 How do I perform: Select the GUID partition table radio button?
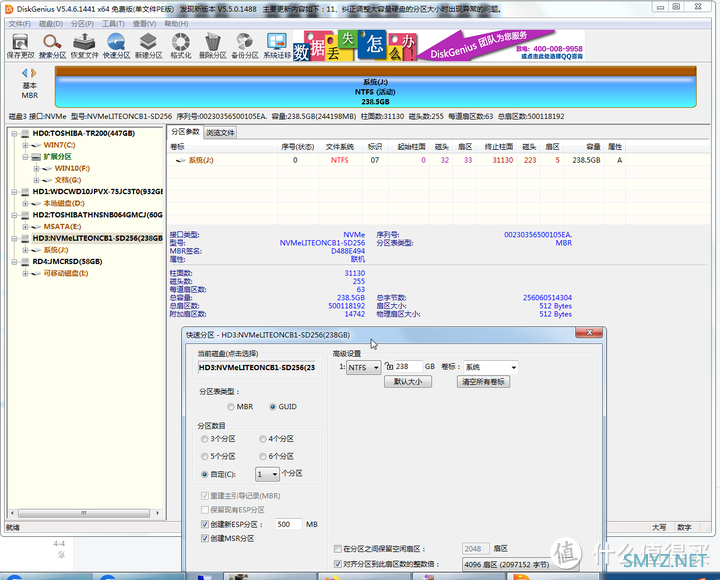pos(273,407)
